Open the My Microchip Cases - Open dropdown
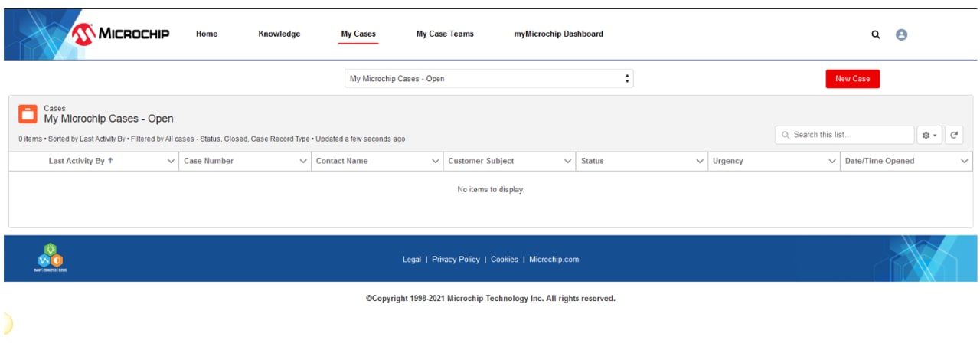This screenshot has width=980, height=350. [488, 79]
